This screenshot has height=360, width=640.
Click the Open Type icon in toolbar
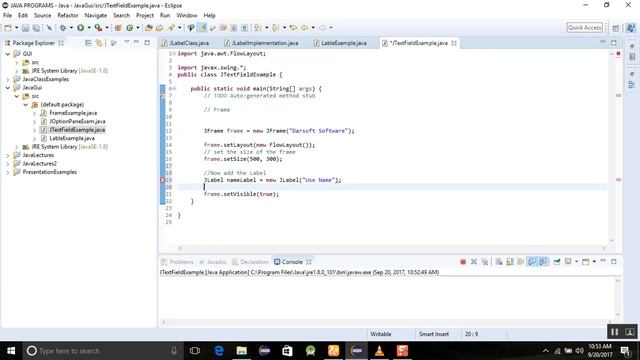point(149,28)
